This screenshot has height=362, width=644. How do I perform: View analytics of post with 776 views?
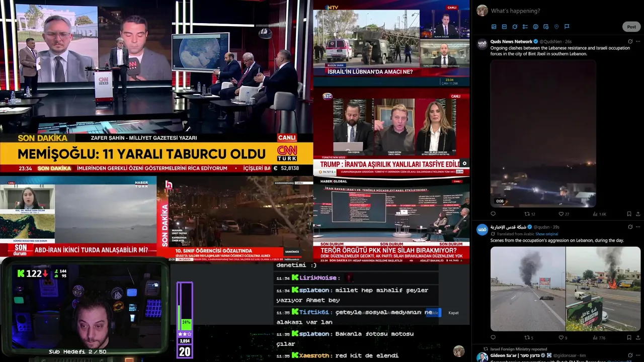[x=599, y=338]
